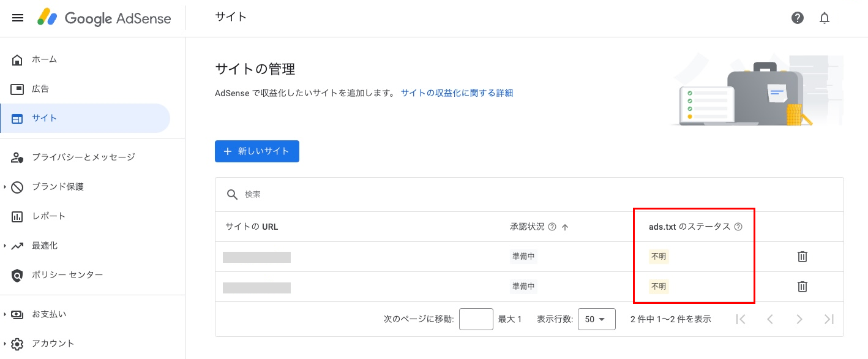Expand the ブランド保護 sidebar section
868x359 pixels.
(6, 187)
